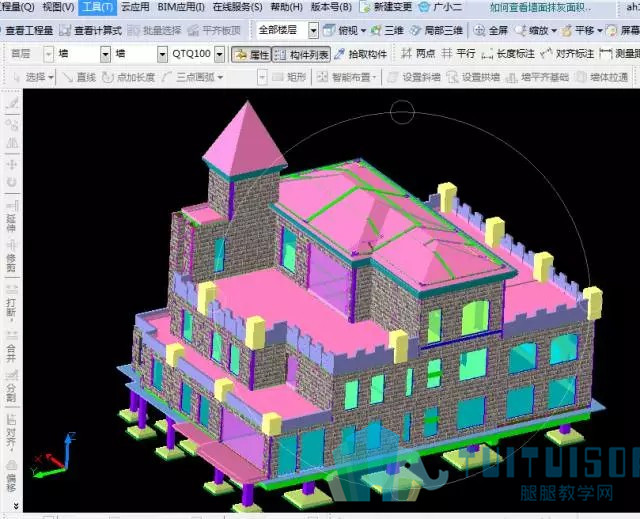Open the 如何查看墙面抹灰面积 help link
This screenshot has height=519, width=640.
pos(540,7)
